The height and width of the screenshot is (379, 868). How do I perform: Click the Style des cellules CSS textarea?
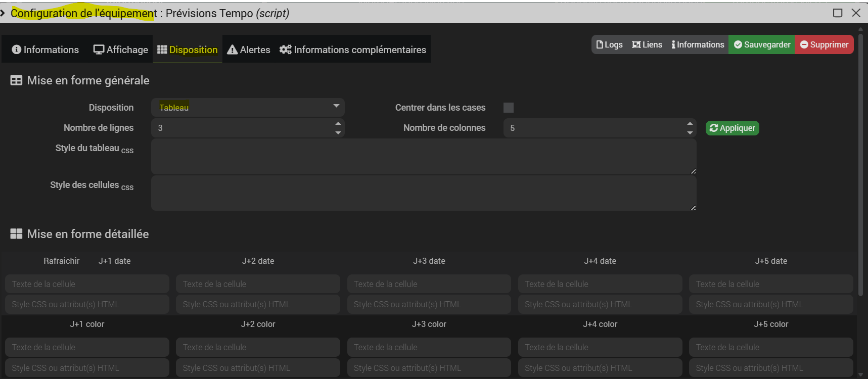(x=424, y=193)
